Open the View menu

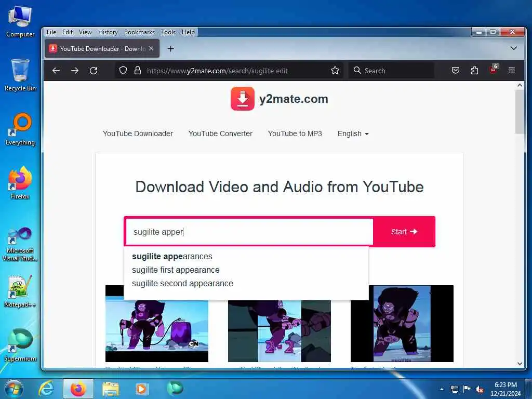[85, 32]
